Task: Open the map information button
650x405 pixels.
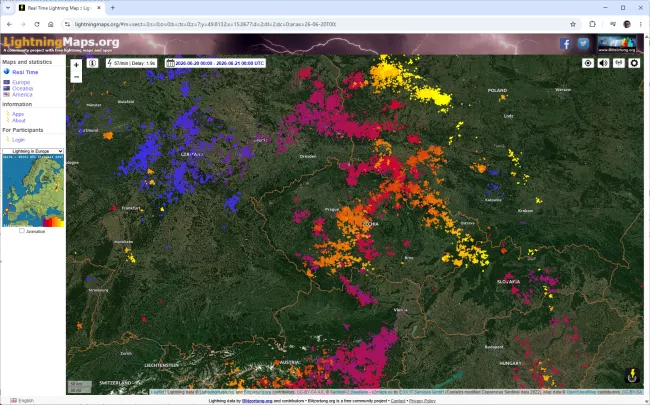Action: (92, 63)
